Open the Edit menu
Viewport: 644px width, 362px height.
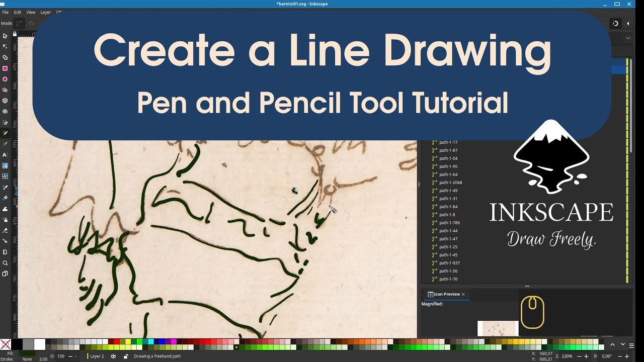pos(18,12)
